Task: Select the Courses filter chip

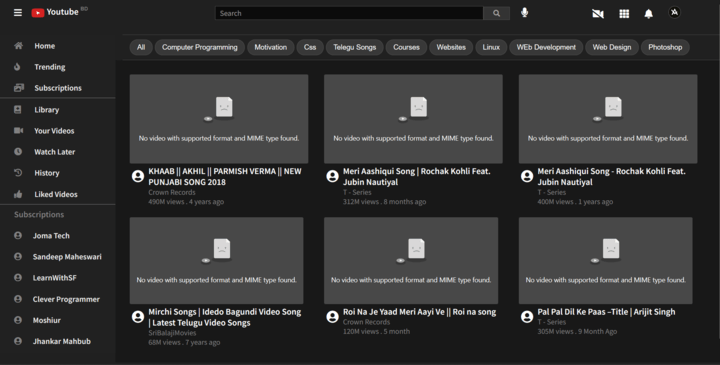Action: point(406,47)
